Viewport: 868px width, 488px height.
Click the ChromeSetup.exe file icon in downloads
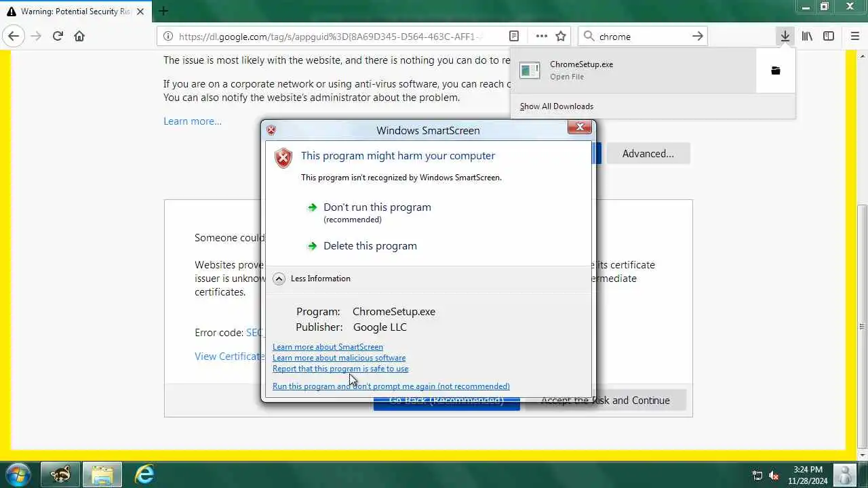coord(530,70)
